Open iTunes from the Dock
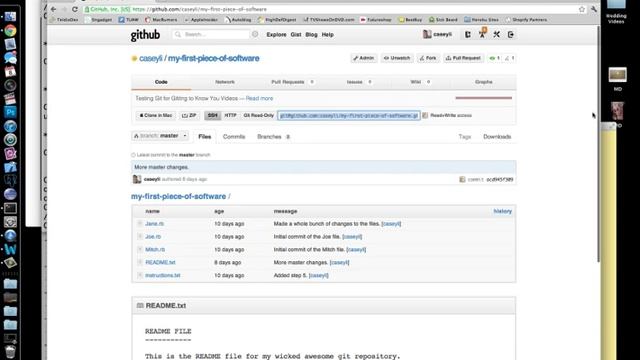The height and width of the screenshot is (360, 640). click(10, 126)
